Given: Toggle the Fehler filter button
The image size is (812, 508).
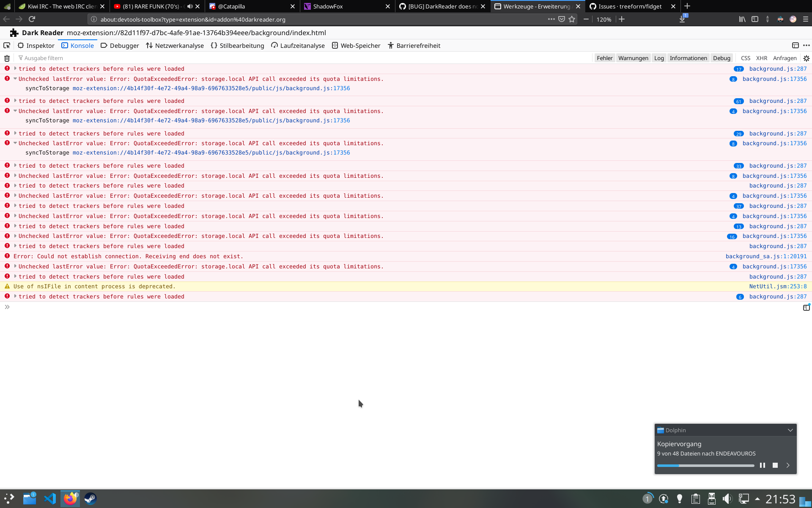Looking at the screenshot, I should (x=604, y=58).
